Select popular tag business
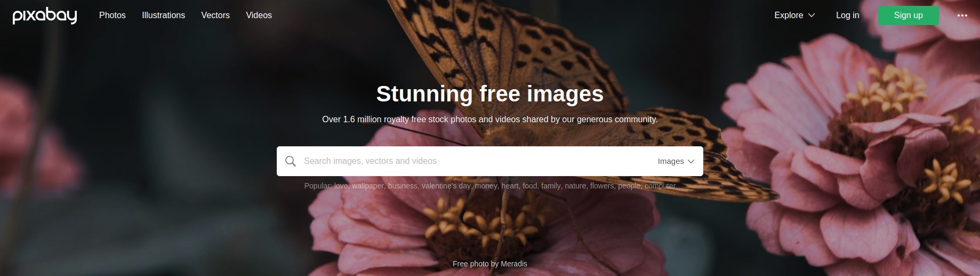 [403, 186]
